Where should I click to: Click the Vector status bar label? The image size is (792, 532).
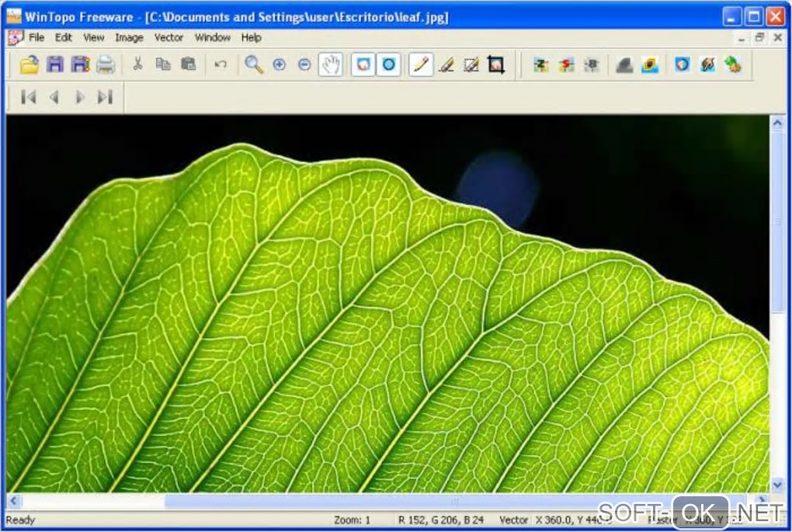(x=513, y=520)
